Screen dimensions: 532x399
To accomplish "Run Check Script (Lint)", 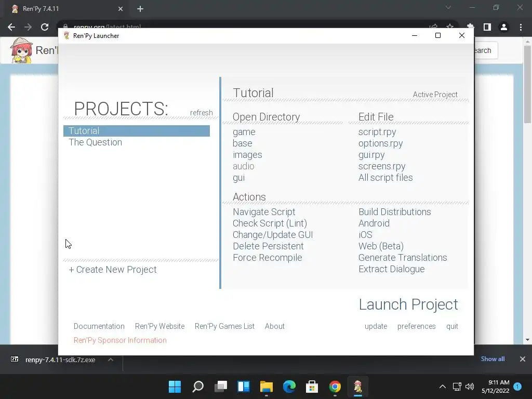I will click(270, 223).
